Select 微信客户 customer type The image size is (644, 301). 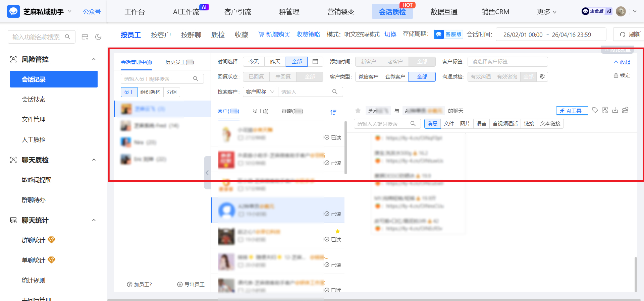click(368, 77)
